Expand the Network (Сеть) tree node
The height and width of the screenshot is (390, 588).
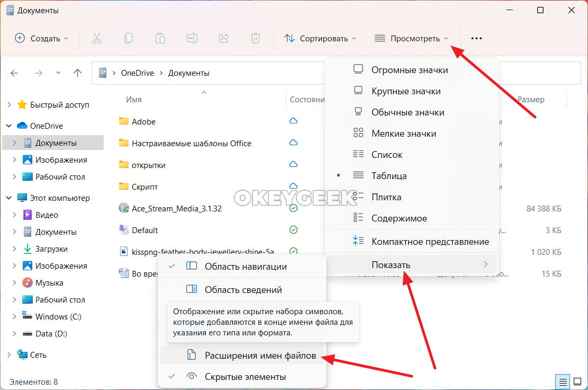click(x=9, y=354)
